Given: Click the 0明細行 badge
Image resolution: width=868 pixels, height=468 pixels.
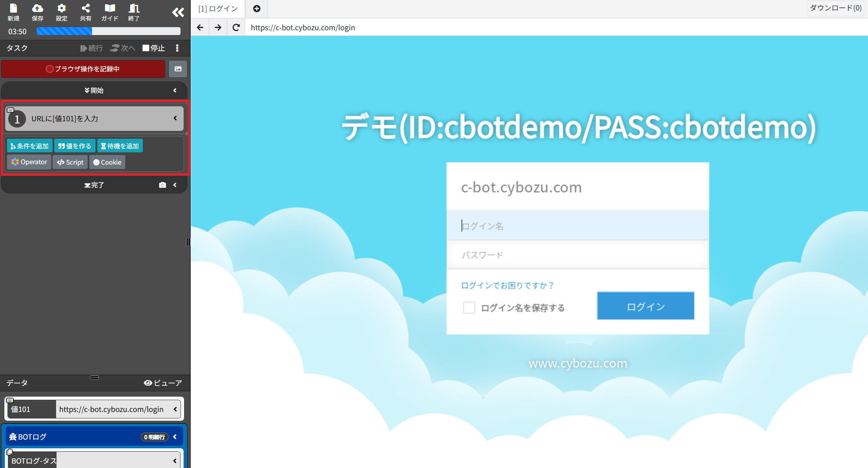Looking at the screenshot, I should (155, 437).
